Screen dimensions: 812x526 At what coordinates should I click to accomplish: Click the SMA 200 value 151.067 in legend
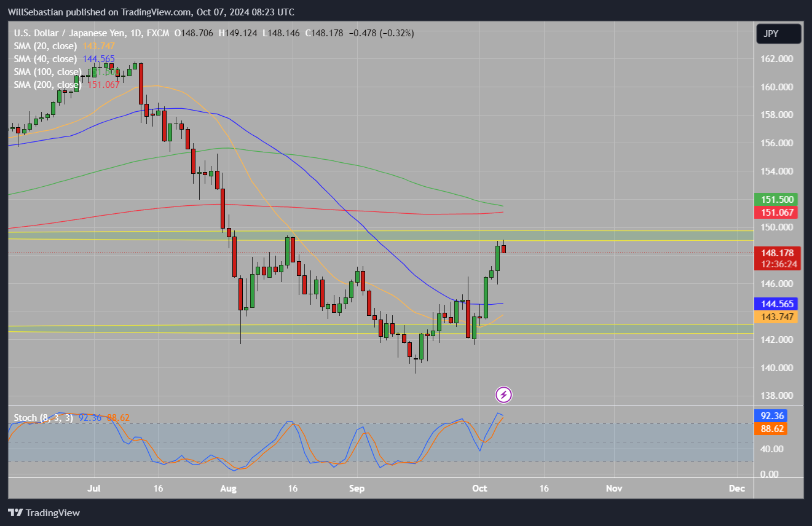pyautogui.click(x=103, y=85)
